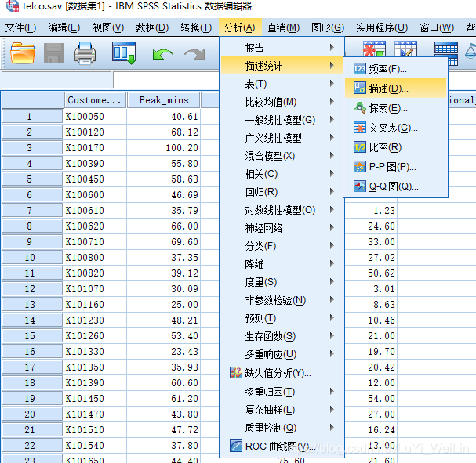Click customer cell K101070
Image resolution: width=476 pixels, height=463 pixels.
[x=95, y=288]
